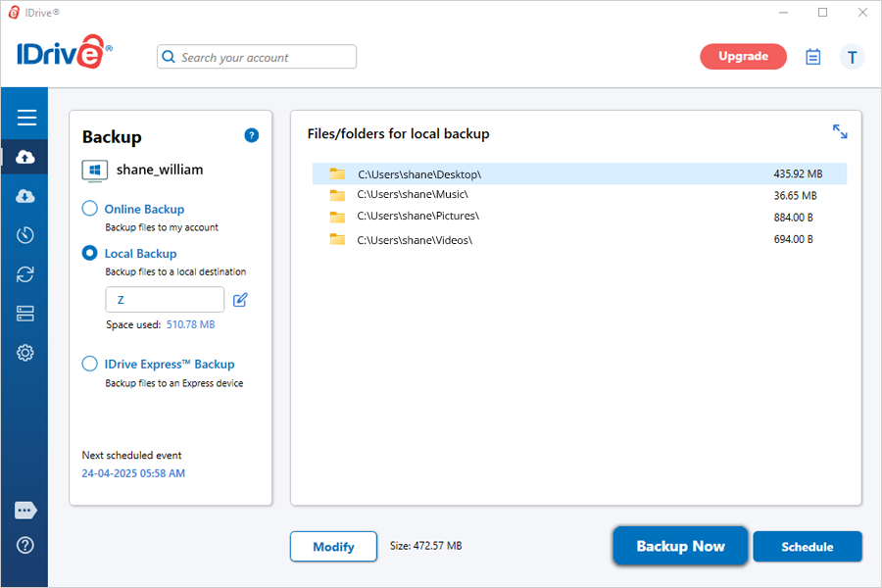882x588 pixels.
Task: Open the Scheduler clock sidebar icon
Action: [x=25, y=235]
